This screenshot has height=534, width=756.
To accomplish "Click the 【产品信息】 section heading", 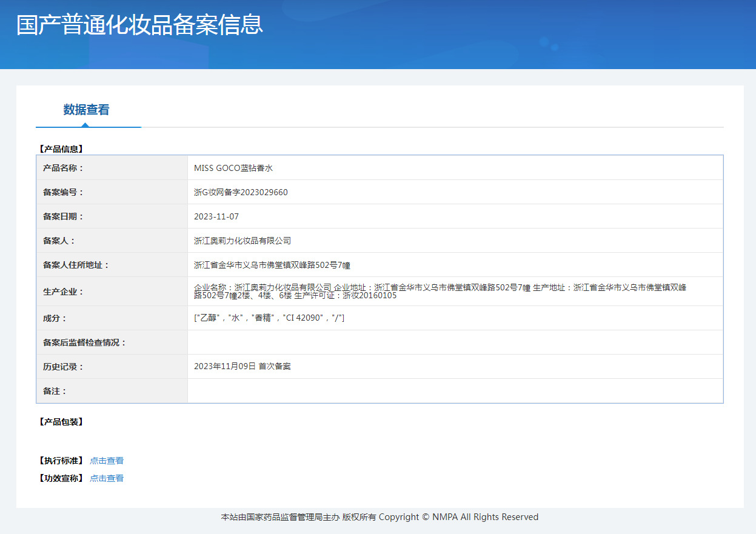I will click(61, 149).
